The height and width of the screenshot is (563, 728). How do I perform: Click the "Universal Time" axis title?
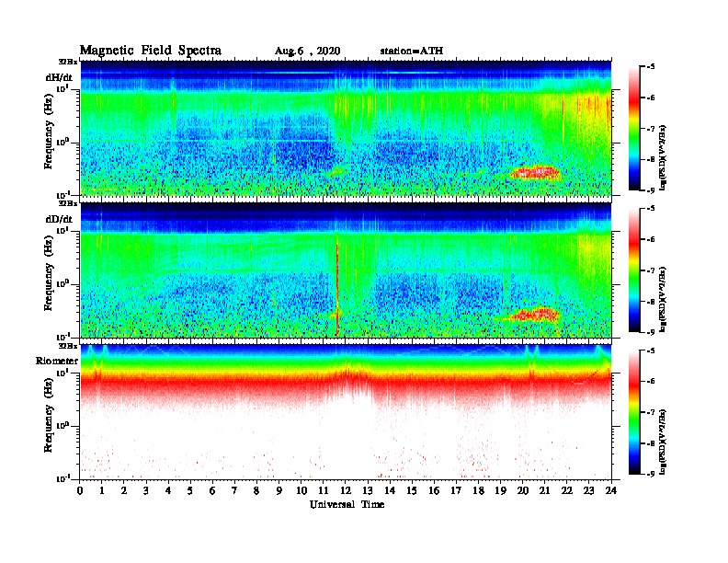347,504
